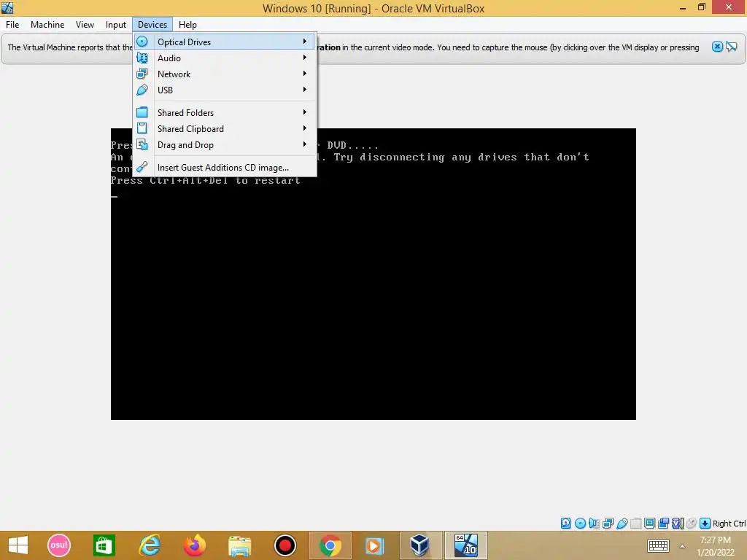Switch to Windows 10 VM taskbar button

pyautogui.click(x=466, y=545)
